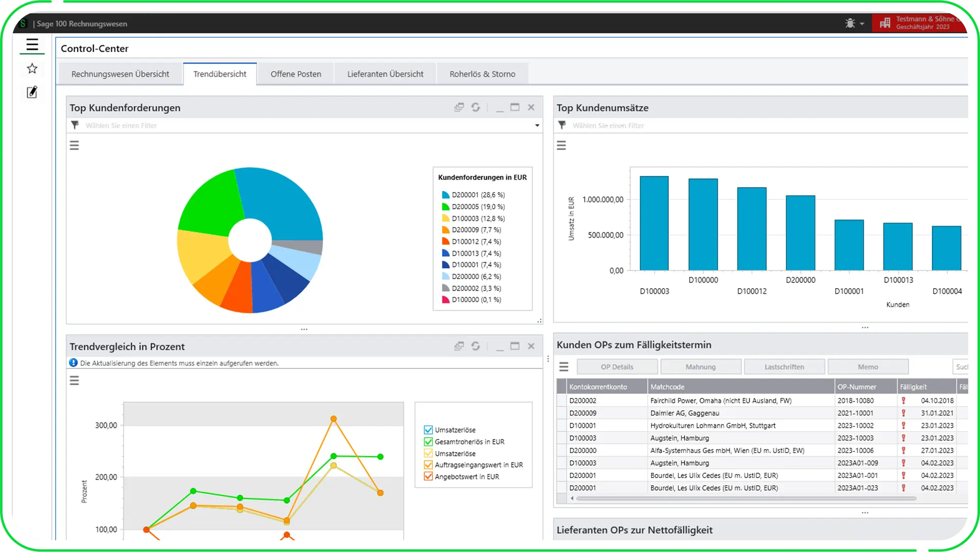980x552 pixels.
Task: Click the OP Details button
Action: click(x=617, y=367)
